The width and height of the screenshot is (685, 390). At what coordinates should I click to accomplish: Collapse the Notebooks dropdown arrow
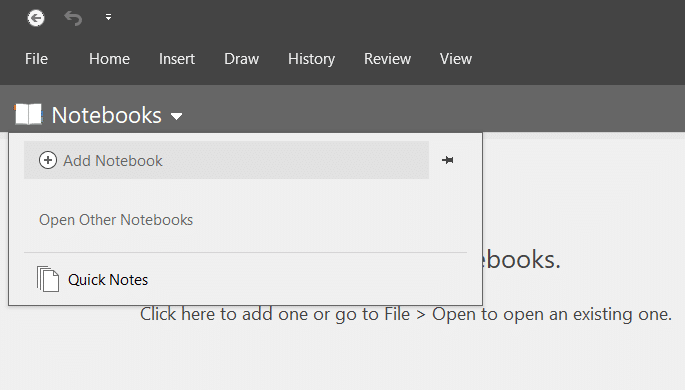point(176,116)
